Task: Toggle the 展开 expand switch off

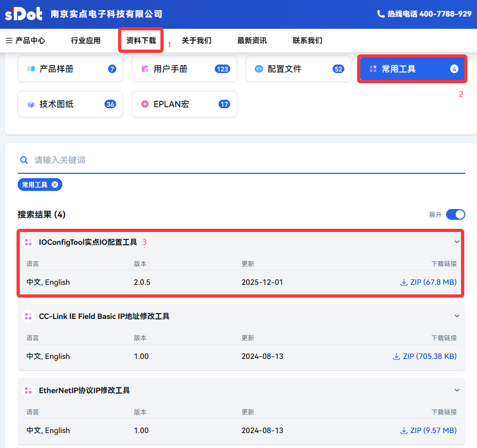Action: point(455,214)
